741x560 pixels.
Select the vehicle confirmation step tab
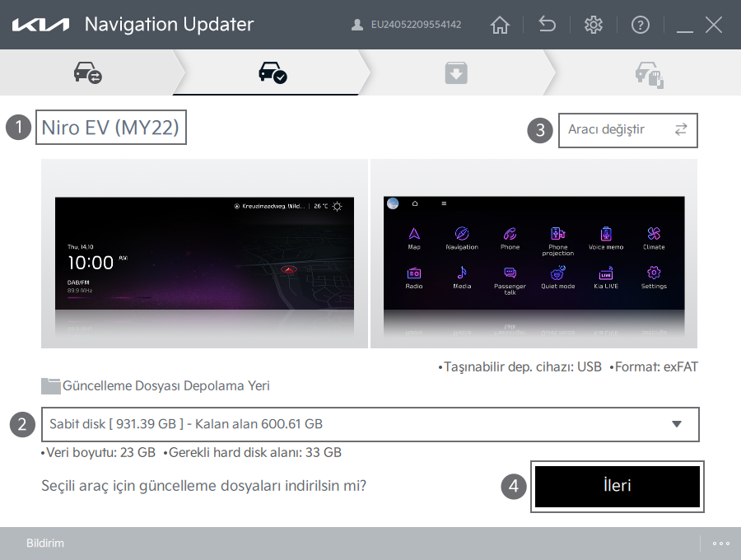tap(273, 72)
